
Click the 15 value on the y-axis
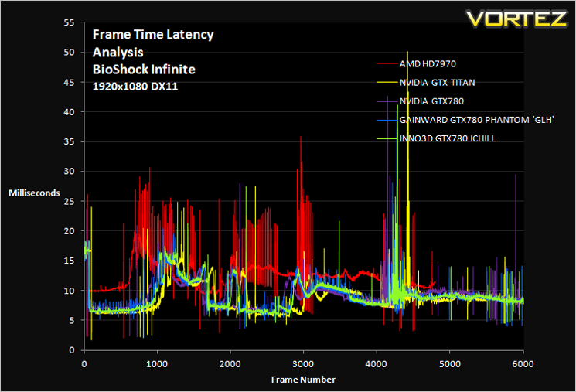point(69,261)
